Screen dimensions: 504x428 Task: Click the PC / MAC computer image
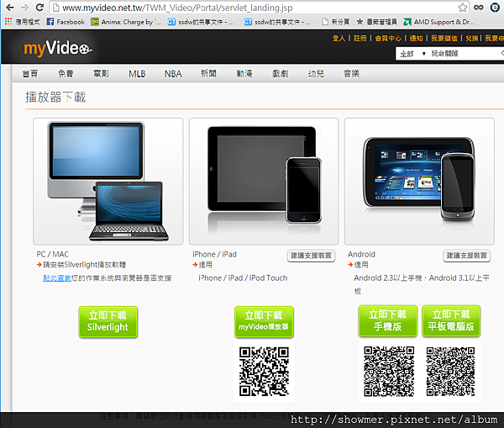click(x=108, y=181)
